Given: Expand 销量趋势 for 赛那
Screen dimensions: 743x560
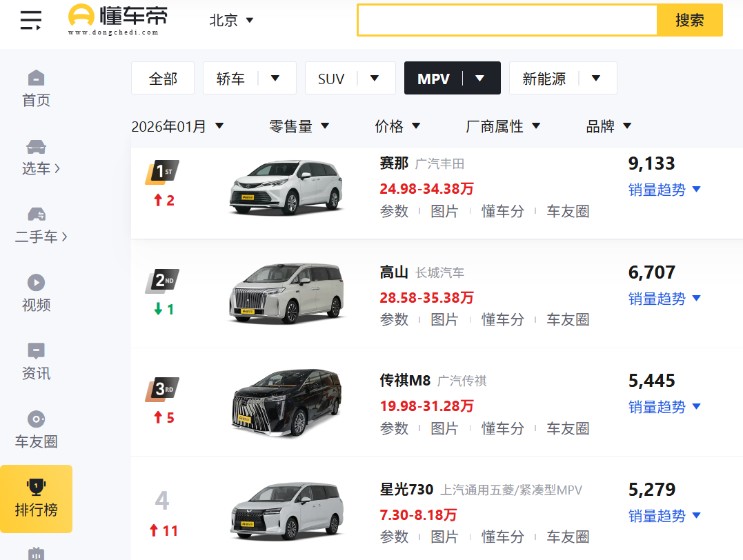Looking at the screenshot, I should click(x=664, y=190).
